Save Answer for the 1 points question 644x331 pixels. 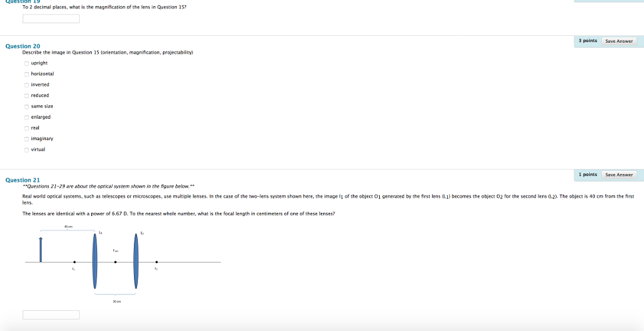(x=618, y=175)
